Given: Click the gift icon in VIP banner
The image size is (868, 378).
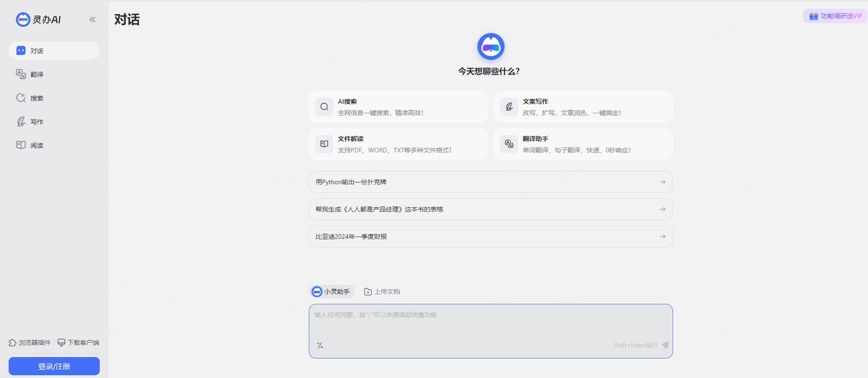Looking at the screenshot, I should (x=813, y=16).
